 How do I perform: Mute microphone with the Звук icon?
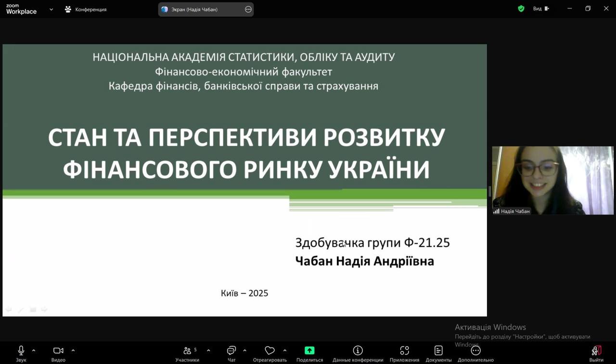(x=21, y=351)
